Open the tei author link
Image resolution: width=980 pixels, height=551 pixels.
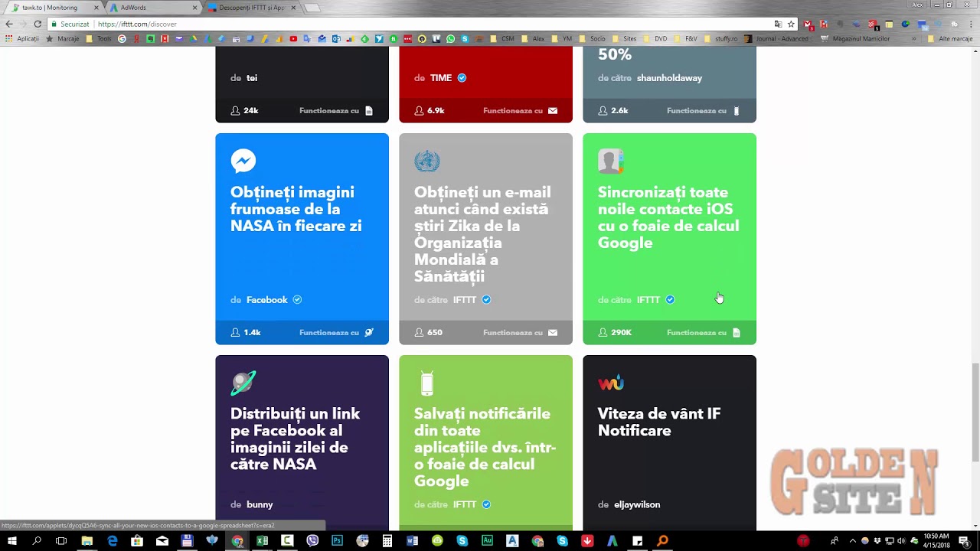pyautogui.click(x=252, y=78)
